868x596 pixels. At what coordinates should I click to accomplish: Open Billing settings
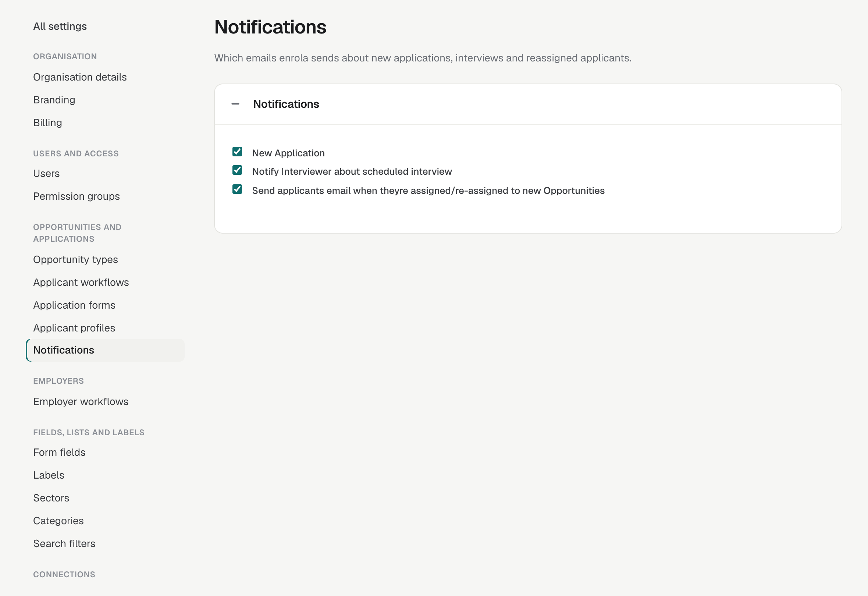[x=48, y=123]
